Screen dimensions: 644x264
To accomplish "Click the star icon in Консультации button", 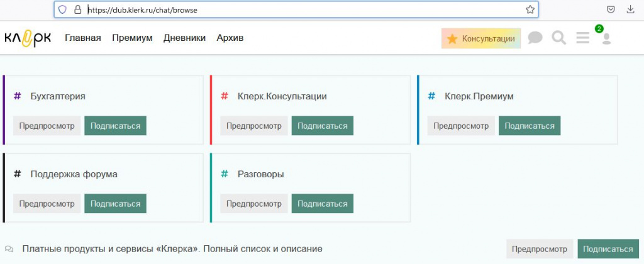I will 452,39.
